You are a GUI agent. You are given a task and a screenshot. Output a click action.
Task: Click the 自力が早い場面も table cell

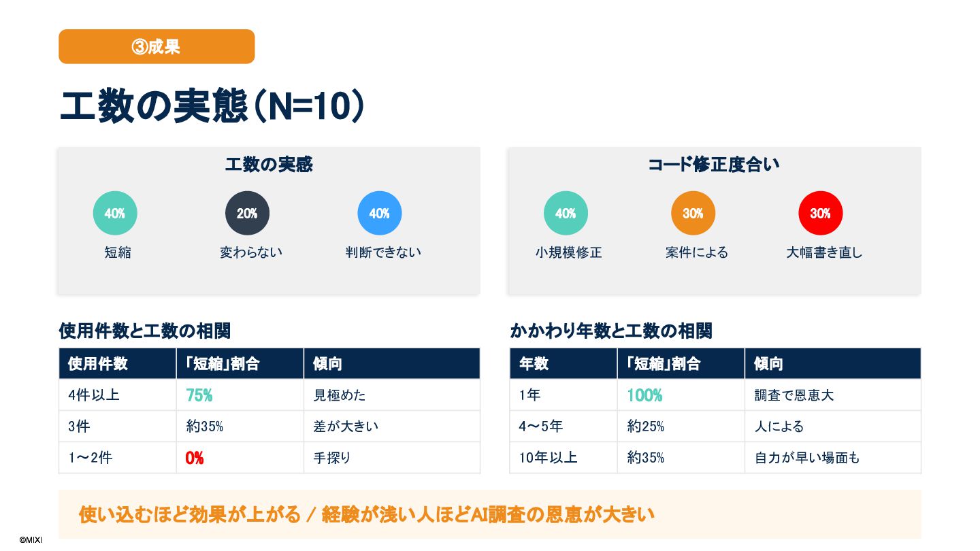tap(807, 458)
